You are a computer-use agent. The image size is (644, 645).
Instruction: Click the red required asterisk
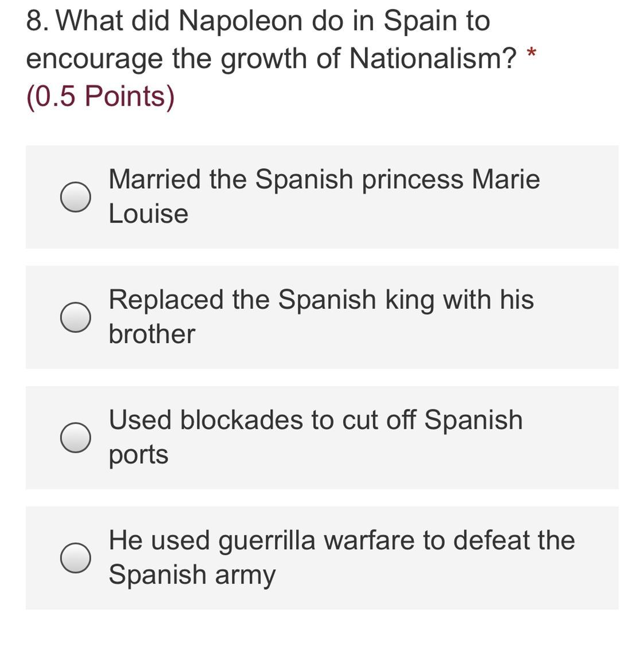pyautogui.click(x=532, y=53)
